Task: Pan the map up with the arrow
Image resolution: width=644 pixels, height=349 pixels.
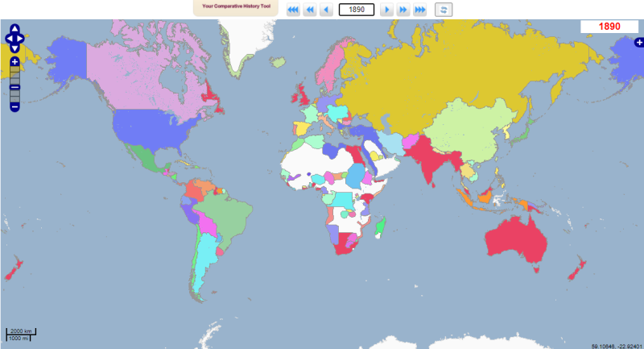Action: click(14, 29)
